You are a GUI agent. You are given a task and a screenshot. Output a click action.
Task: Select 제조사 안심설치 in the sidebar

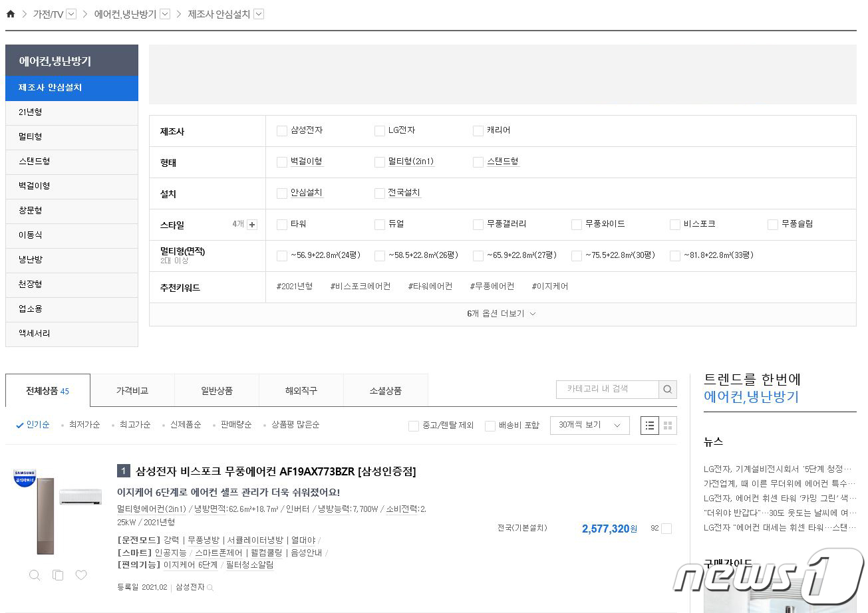(x=72, y=88)
